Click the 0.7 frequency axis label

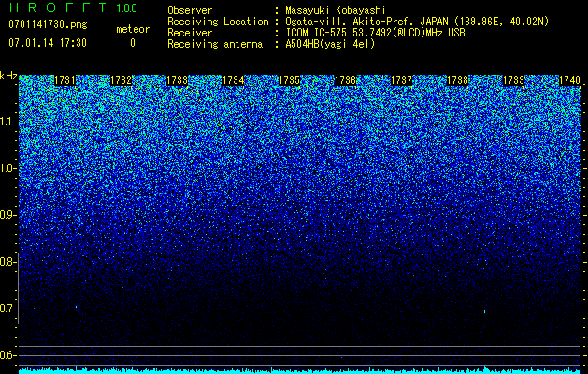[x=7, y=309]
